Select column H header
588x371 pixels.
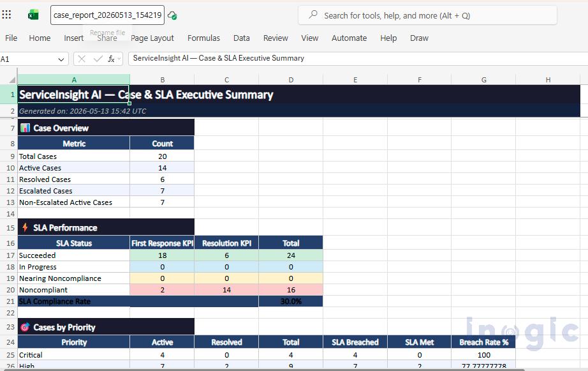pyautogui.click(x=548, y=80)
